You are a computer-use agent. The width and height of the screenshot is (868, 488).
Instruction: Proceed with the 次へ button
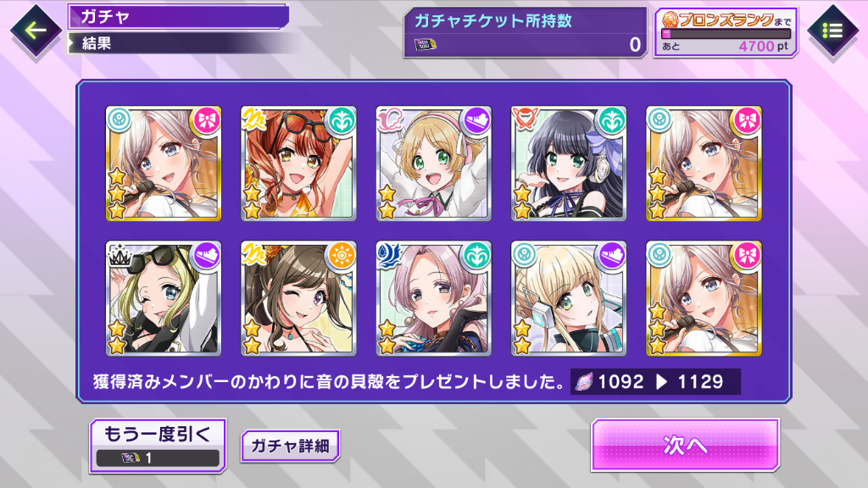(685, 446)
